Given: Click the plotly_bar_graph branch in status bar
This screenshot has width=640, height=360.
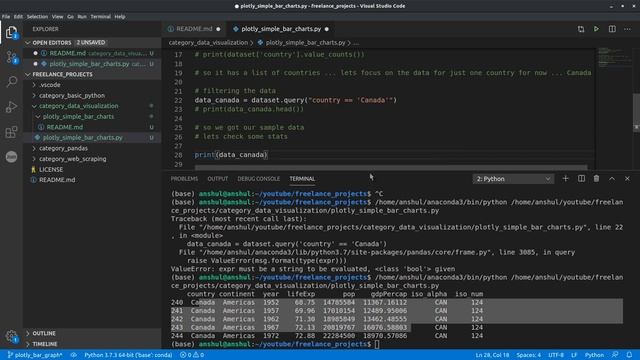Looking at the screenshot, I should coord(35,355).
